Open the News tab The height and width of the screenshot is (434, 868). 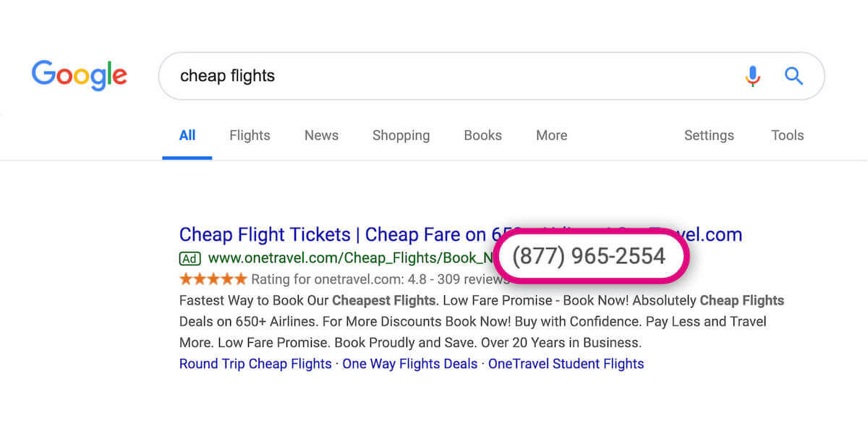(x=321, y=135)
